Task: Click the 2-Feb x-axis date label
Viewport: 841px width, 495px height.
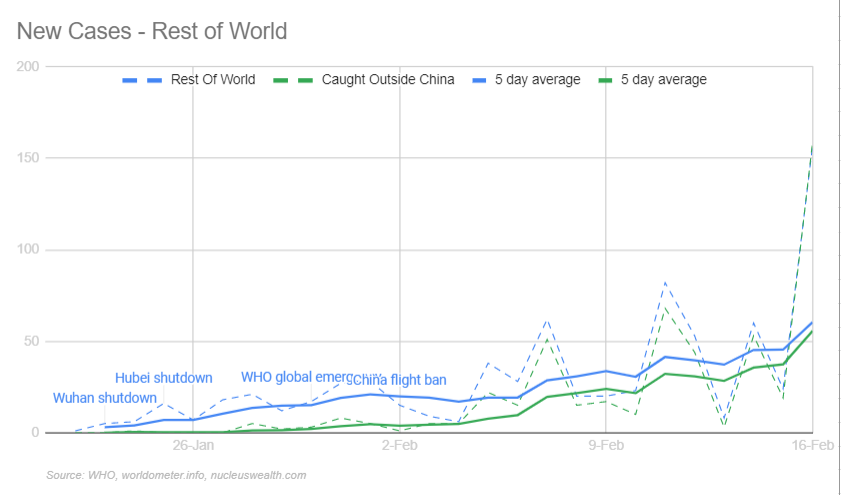Action: click(x=399, y=446)
